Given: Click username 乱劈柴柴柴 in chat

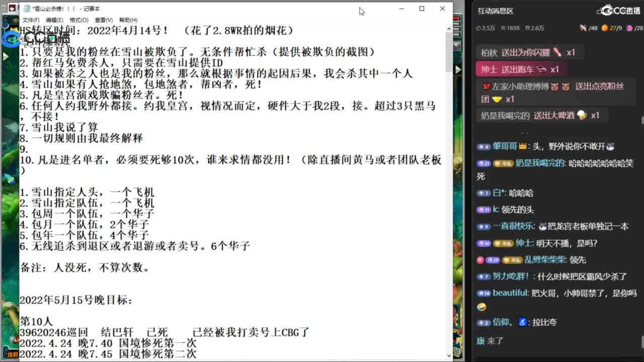Looking at the screenshot, I should click(x=545, y=260).
